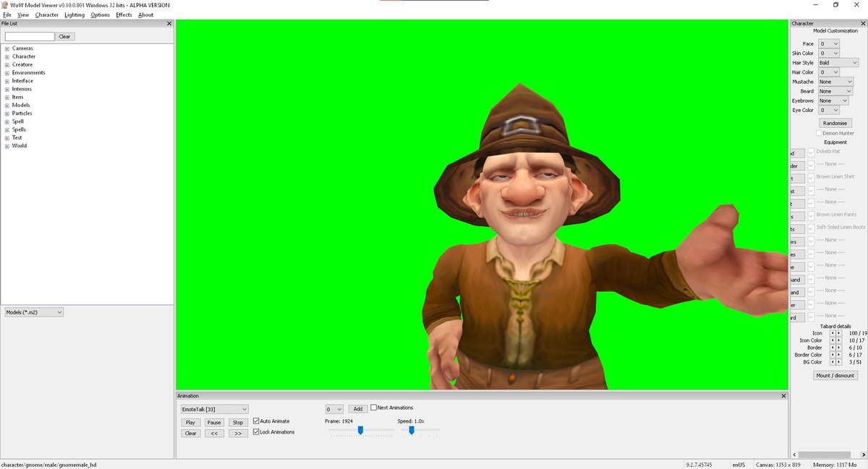
Task: Increase the tabard Icon value with right arrow
Action: click(838, 333)
